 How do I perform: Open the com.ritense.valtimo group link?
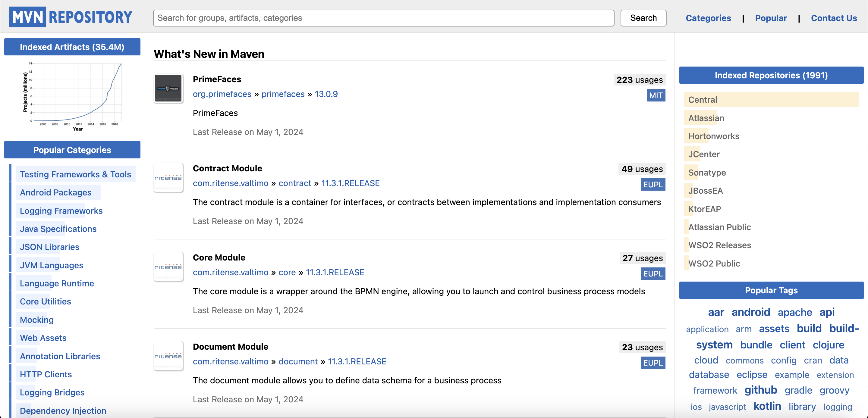pyautogui.click(x=231, y=183)
